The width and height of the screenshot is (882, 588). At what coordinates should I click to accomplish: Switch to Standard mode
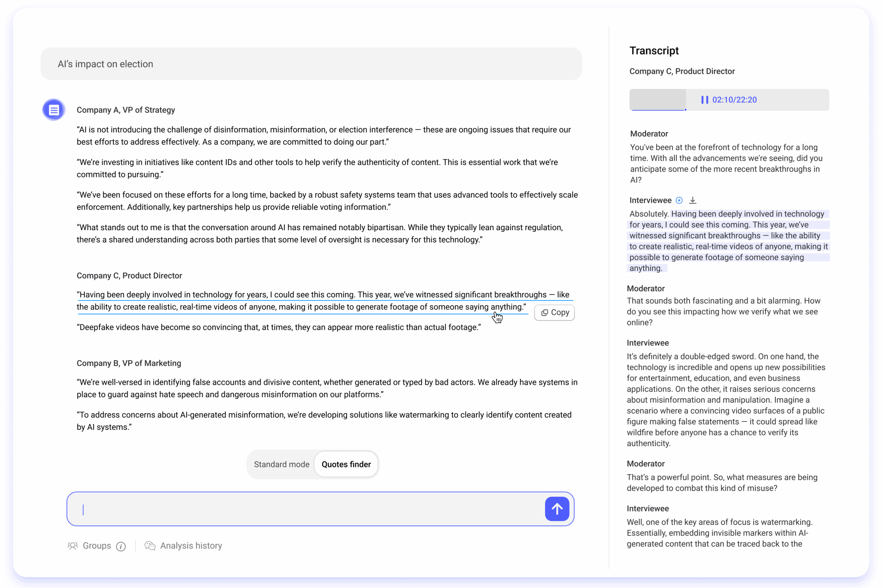281,464
